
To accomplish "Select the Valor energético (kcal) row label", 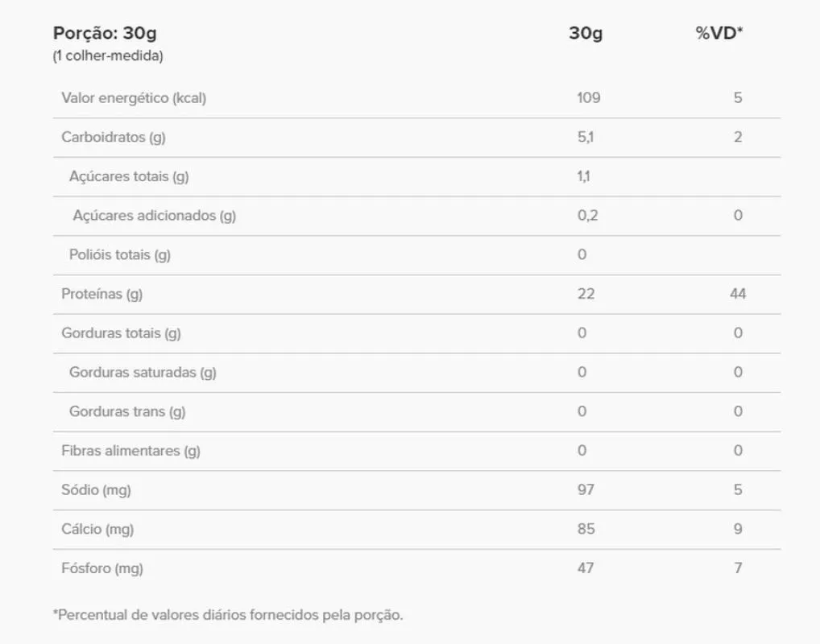I will tap(134, 97).
